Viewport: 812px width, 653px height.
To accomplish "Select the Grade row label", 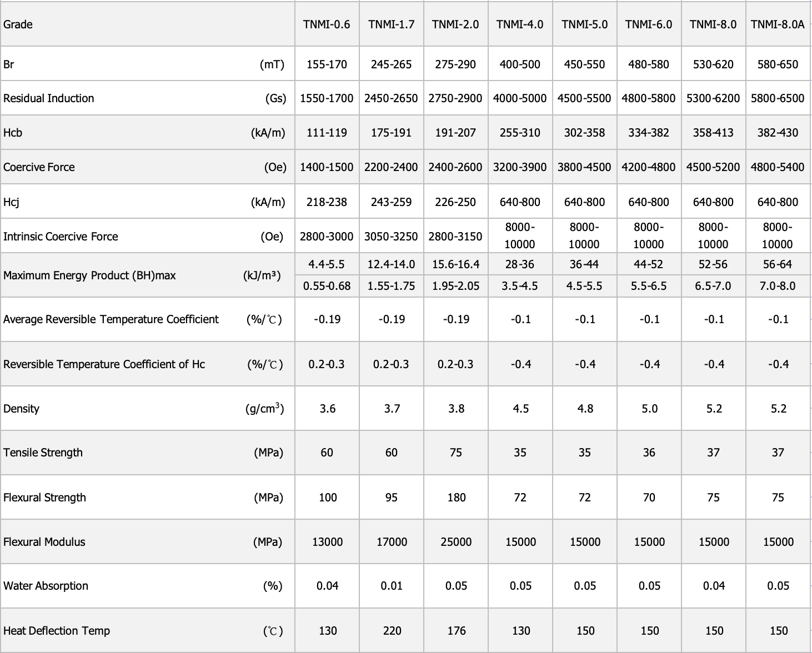I will tap(18, 24).
